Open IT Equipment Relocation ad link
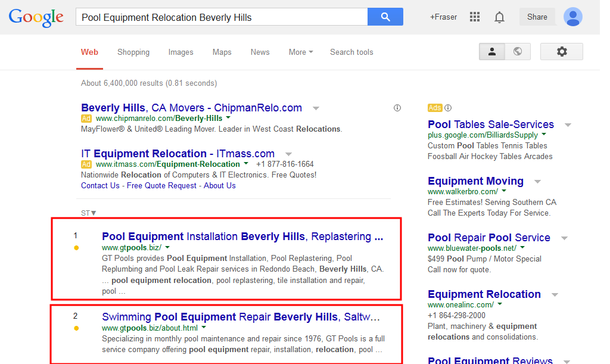Screen dimensions: 610x364 tap(178, 154)
